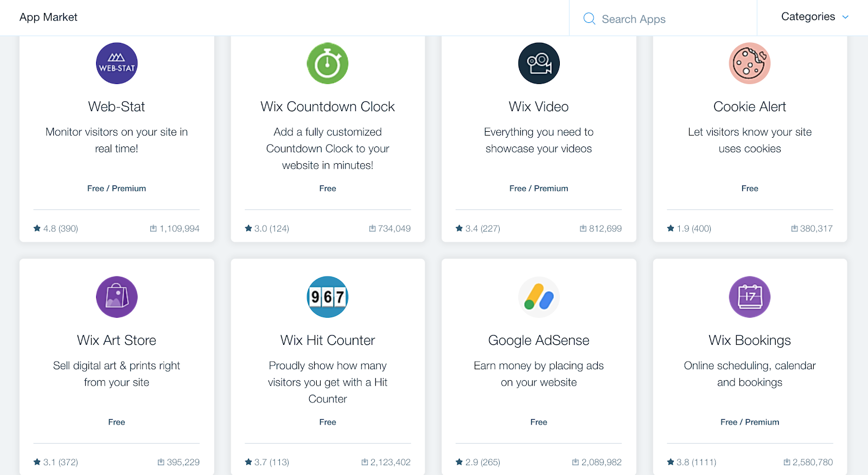
Task: Open the Wix Bookings calendar icon
Action: coord(750,297)
